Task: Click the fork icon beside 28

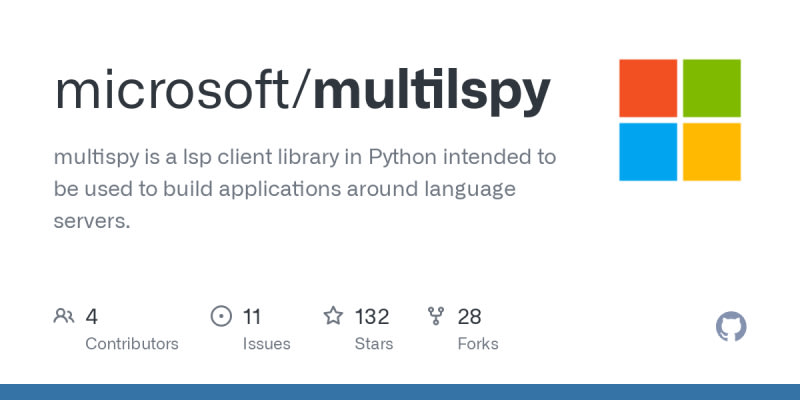Action: 436,317
